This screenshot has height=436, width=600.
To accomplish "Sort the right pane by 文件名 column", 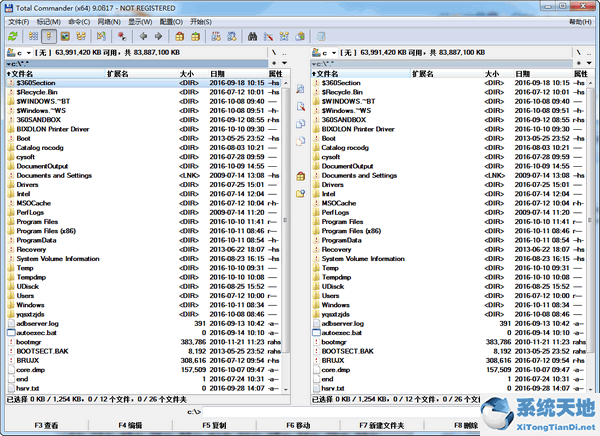I will pos(360,73).
